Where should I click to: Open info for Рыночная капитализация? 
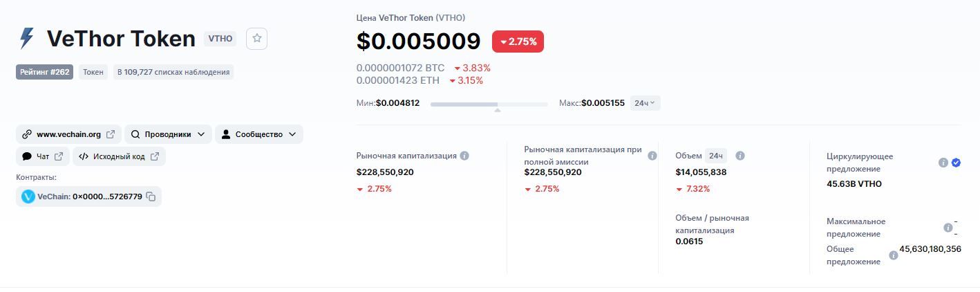[464, 156]
